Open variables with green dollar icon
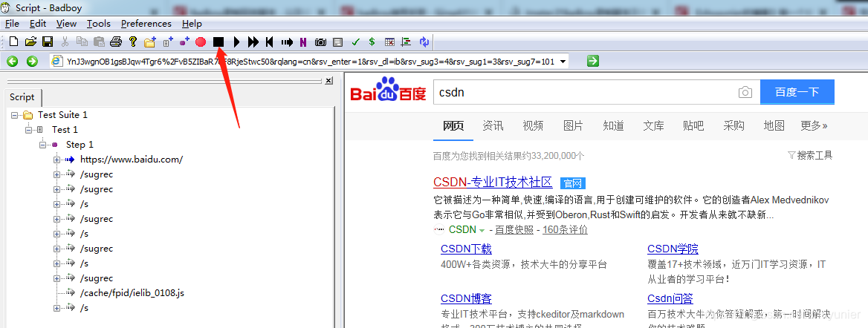This screenshot has height=328, width=868. tap(372, 42)
